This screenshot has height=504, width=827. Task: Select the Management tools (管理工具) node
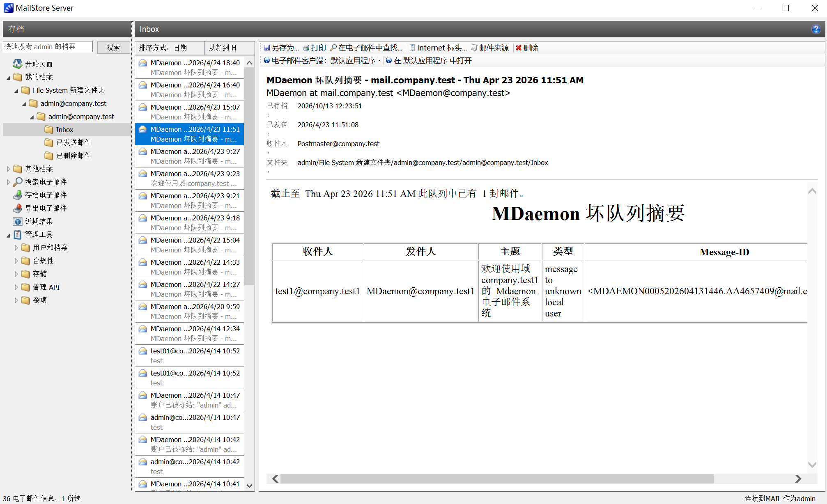pos(33,234)
